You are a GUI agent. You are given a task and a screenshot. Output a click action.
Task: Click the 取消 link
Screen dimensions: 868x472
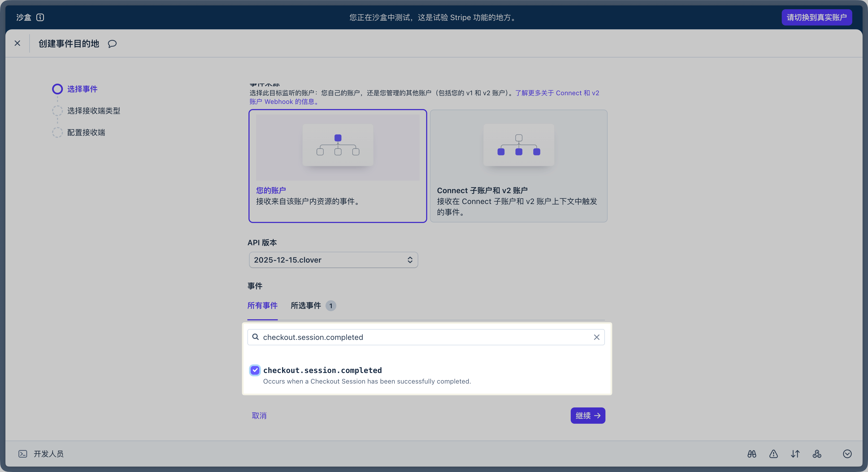point(259,416)
